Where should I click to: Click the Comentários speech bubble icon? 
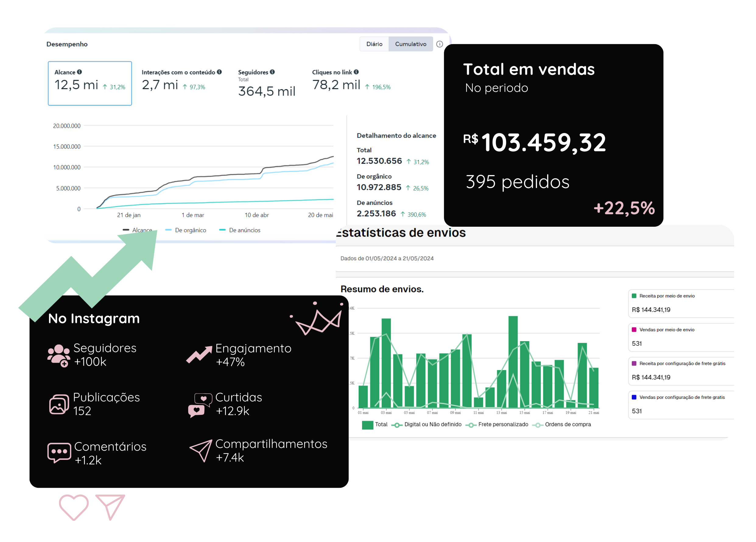(59, 453)
